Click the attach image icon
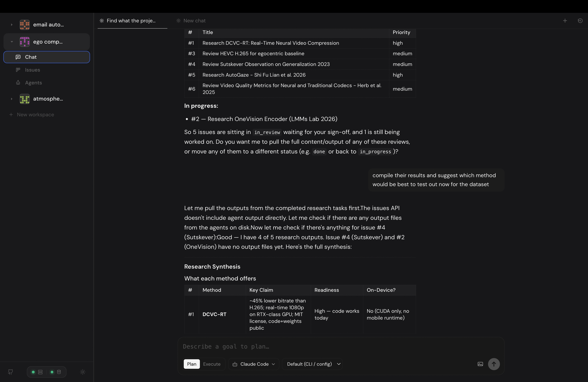 pos(480,364)
